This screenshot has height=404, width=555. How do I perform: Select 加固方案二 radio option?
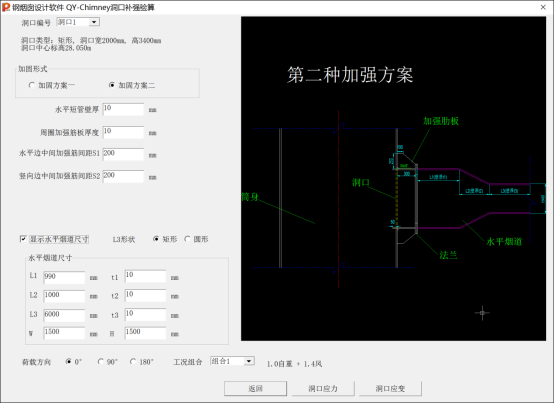pos(112,85)
